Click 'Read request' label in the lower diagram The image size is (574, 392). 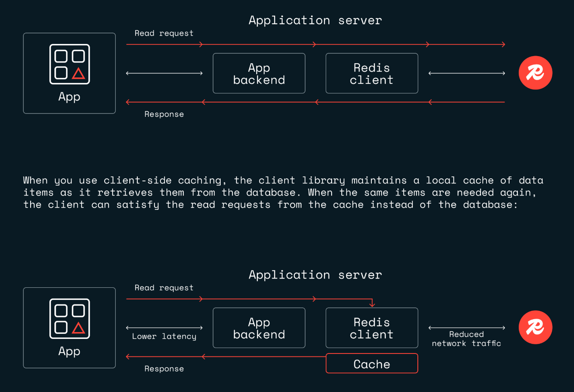click(164, 288)
